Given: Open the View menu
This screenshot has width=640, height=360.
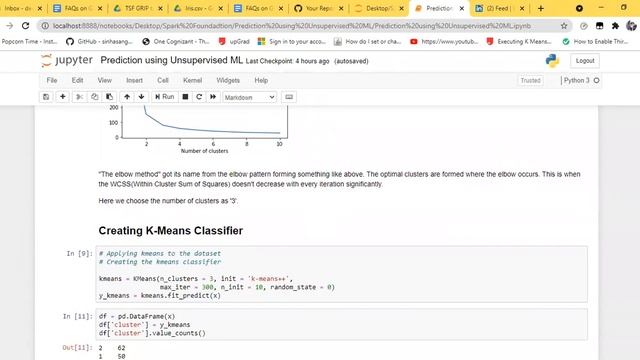Looking at the screenshot, I should pos(104,80).
